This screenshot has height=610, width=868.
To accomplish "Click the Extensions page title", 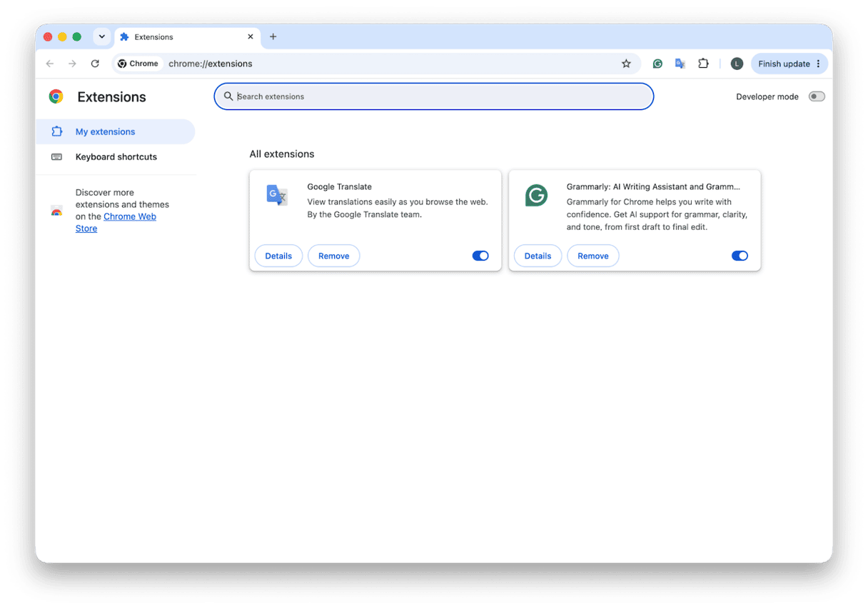I will (x=111, y=97).
